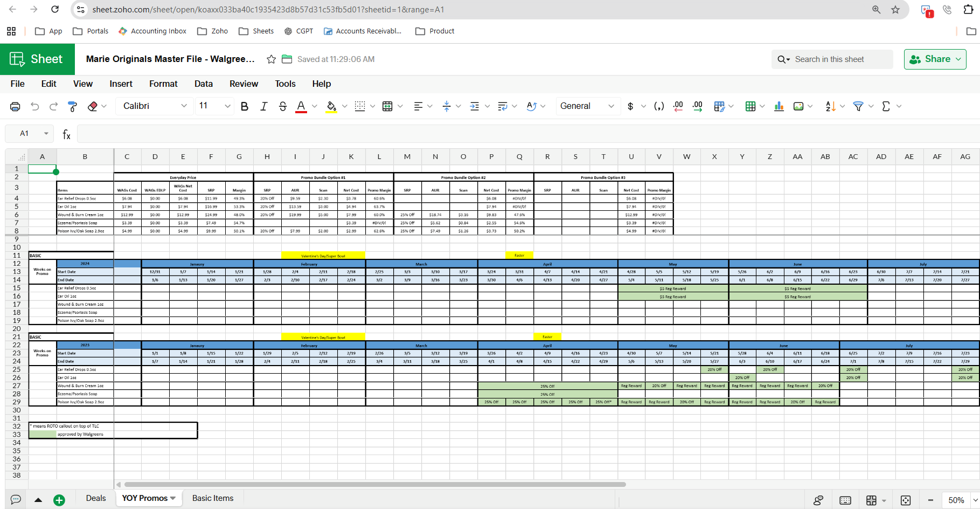Click the Vertical Align icon
Screen dimensions: 980x509
(447, 106)
